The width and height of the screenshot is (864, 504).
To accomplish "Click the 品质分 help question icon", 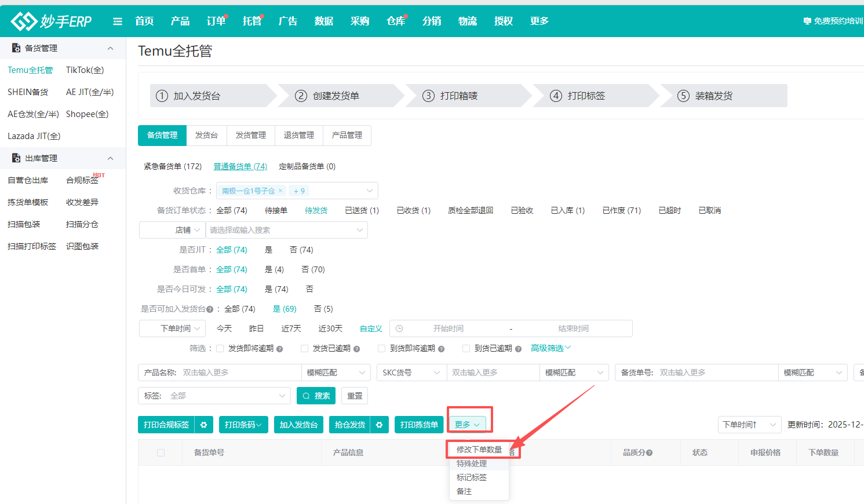I will pos(649,453).
